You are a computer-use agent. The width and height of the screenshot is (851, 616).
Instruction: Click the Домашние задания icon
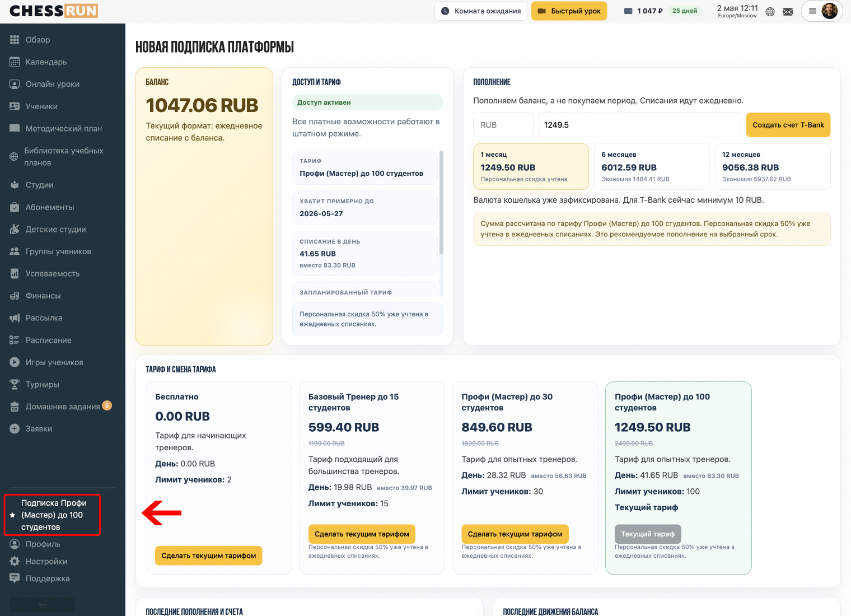click(15, 407)
